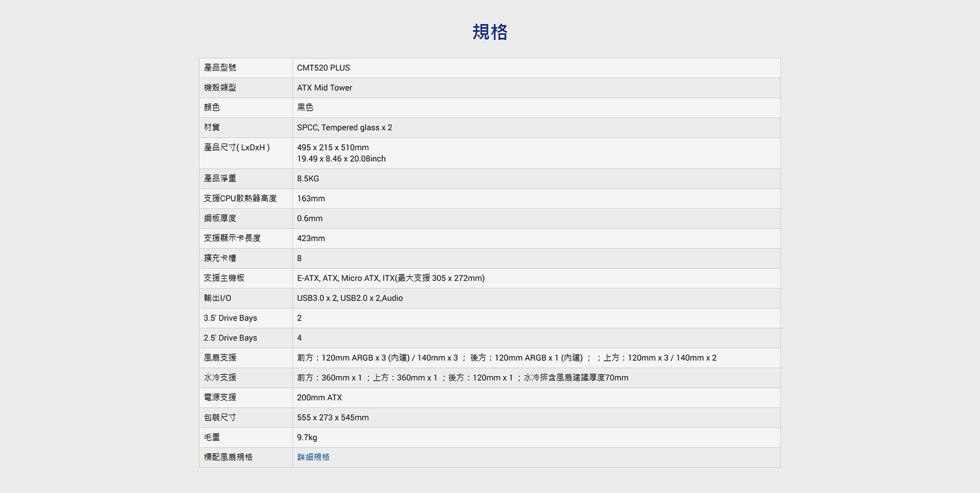Click the 材質 label
This screenshot has height=493, width=980.
(x=212, y=128)
